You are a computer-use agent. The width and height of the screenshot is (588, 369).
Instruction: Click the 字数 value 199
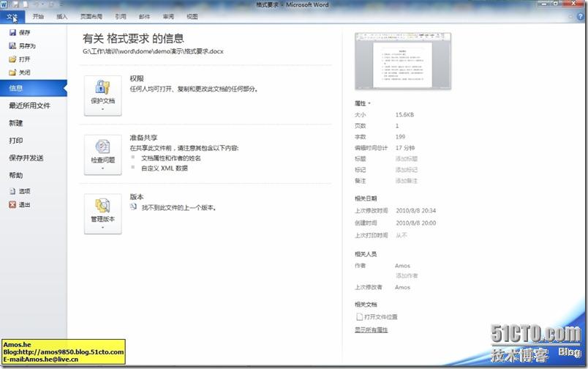[400, 137]
